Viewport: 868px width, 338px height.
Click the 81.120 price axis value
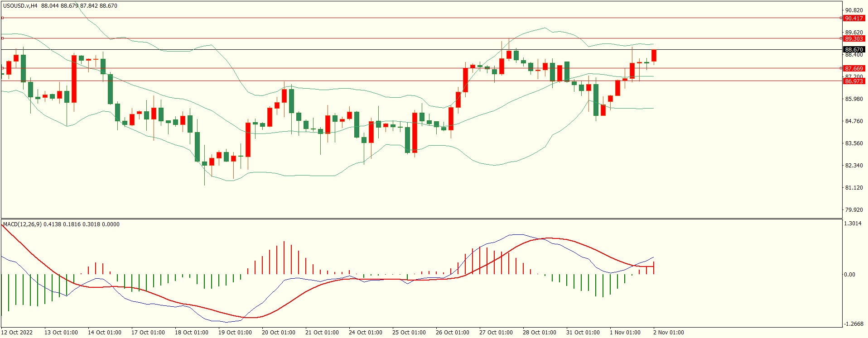point(854,188)
